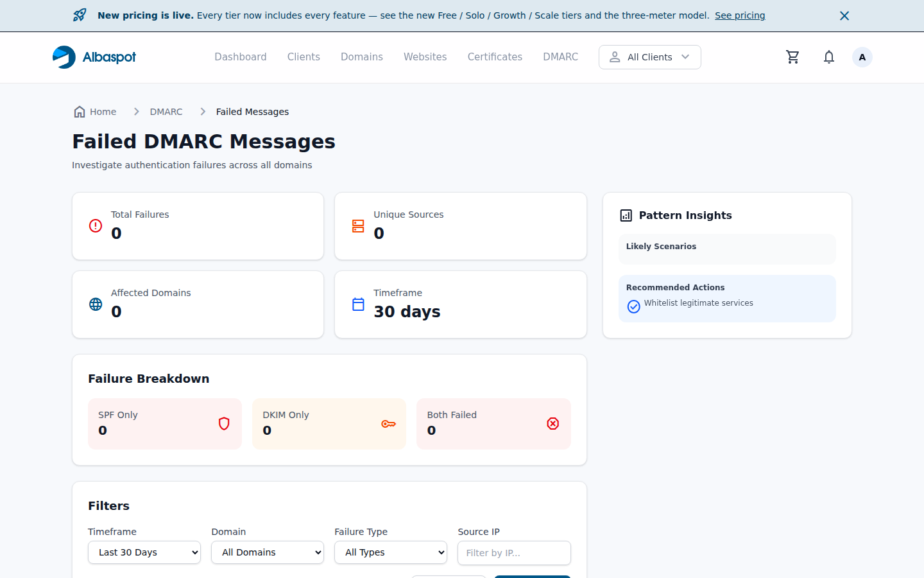The image size is (924, 578).
Task: Click the Failed Messages breadcrumb
Action: (252, 112)
